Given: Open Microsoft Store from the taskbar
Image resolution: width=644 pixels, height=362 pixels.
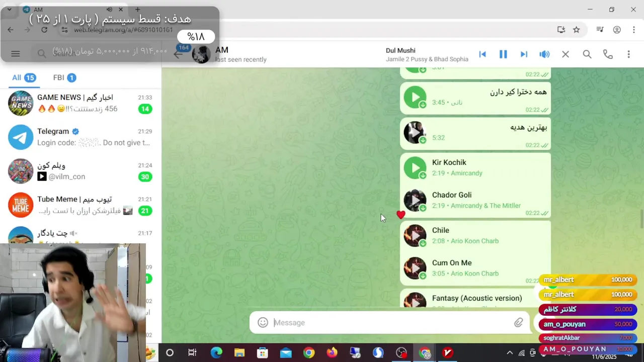Looking at the screenshot, I should (263, 353).
